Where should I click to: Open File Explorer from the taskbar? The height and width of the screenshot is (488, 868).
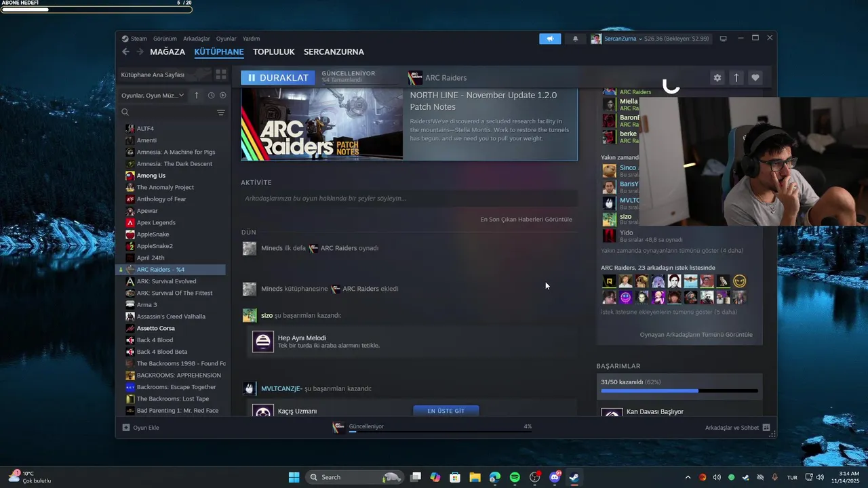[x=475, y=477]
